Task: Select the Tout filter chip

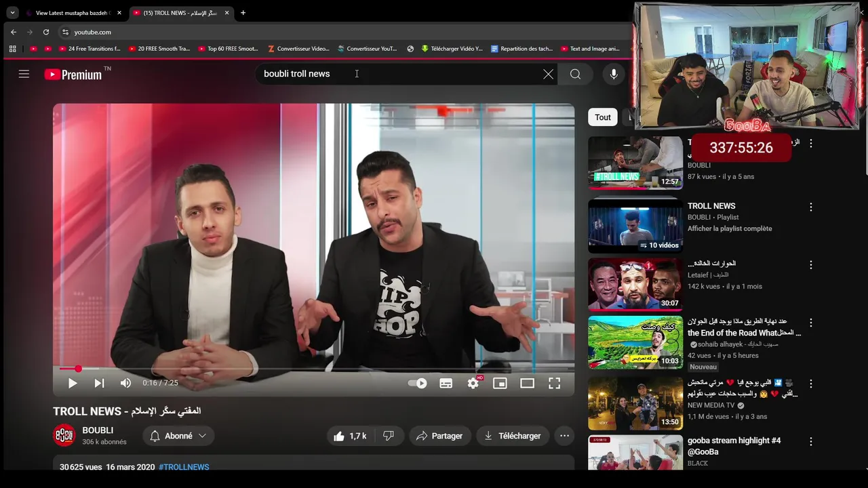Action: click(603, 117)
